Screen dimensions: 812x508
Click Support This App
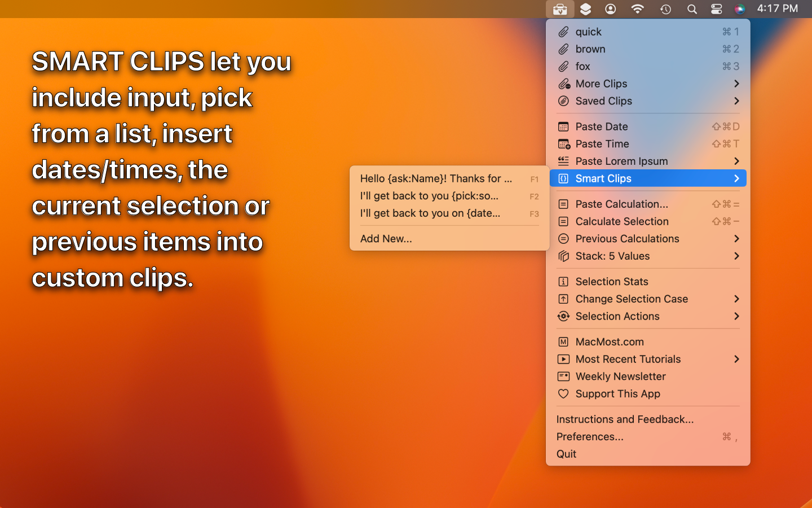[648, 394]
